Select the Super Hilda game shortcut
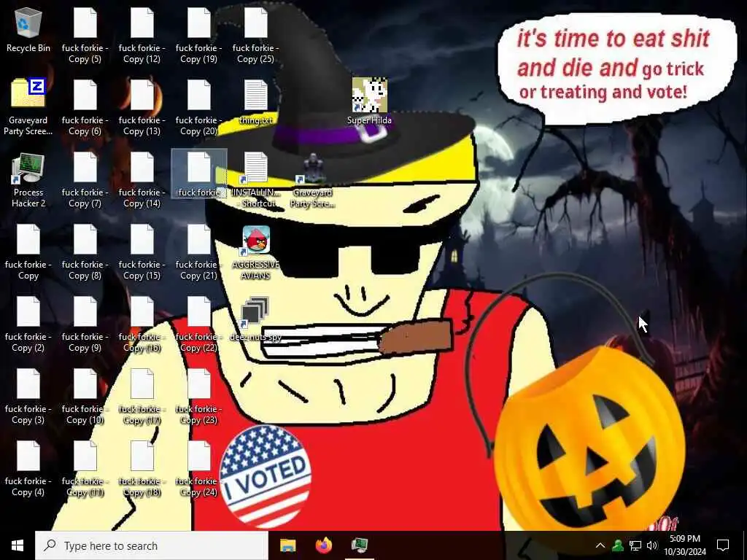The image size is (747, 560). click(x=369, y=101)
